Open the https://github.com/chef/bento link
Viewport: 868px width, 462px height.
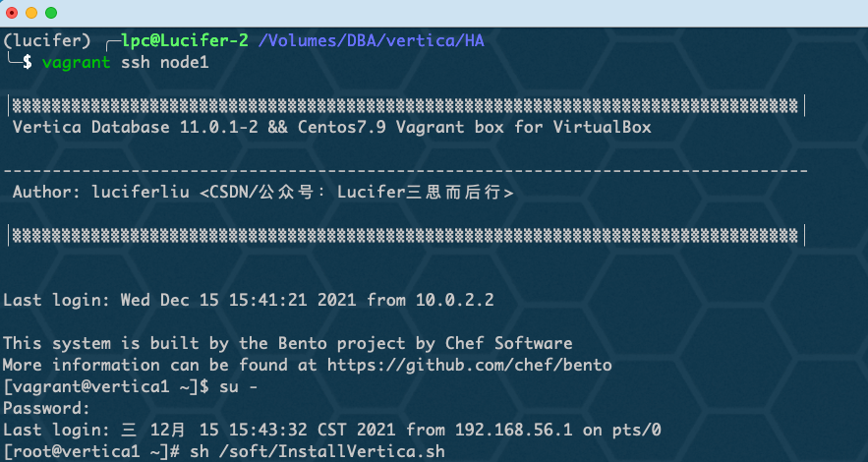coord(470,365)
